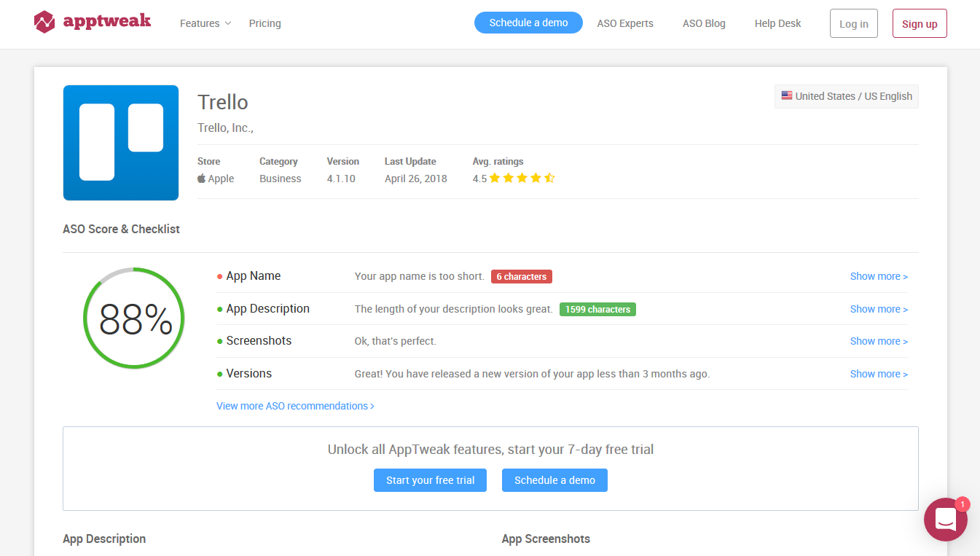Open the Intercom chat bubble
This screenshot has height=556, width=980.
[x=945, y=519]
